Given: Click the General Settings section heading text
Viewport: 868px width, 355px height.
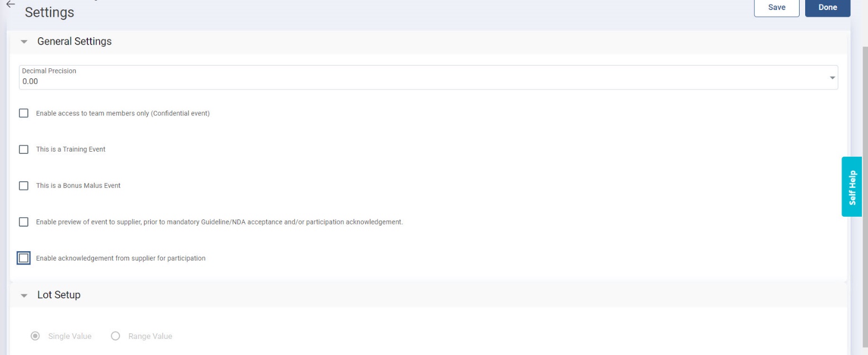Looking at the screenshot, I should click(75, 42).
